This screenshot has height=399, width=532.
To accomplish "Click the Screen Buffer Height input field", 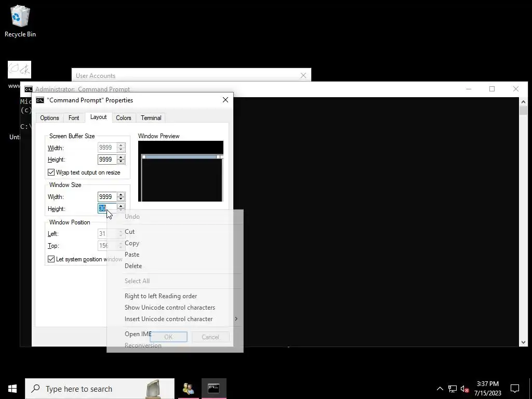I will (107, 159).
